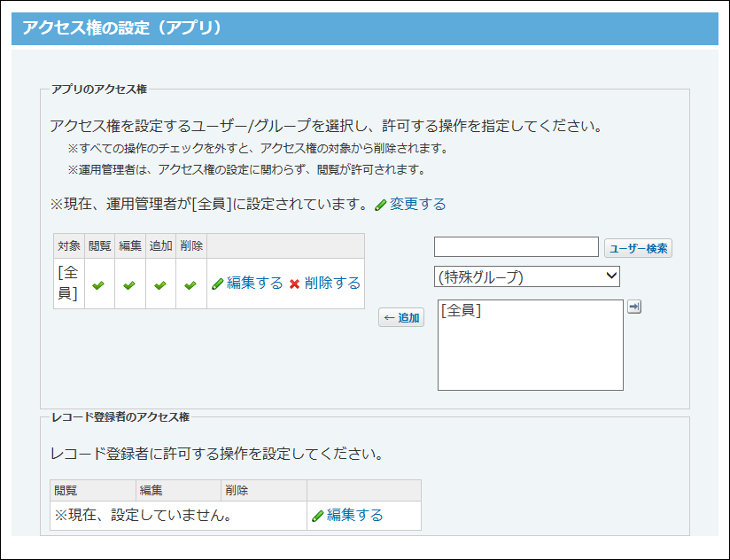Click pencil icon in [全員] access row
The width and height of the screenshot is (730, 560).
217,284
